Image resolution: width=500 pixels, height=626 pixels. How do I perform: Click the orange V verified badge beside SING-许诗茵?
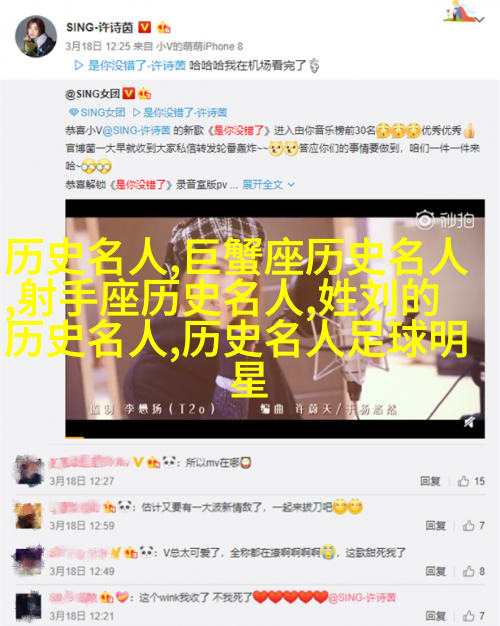(145, 27)
